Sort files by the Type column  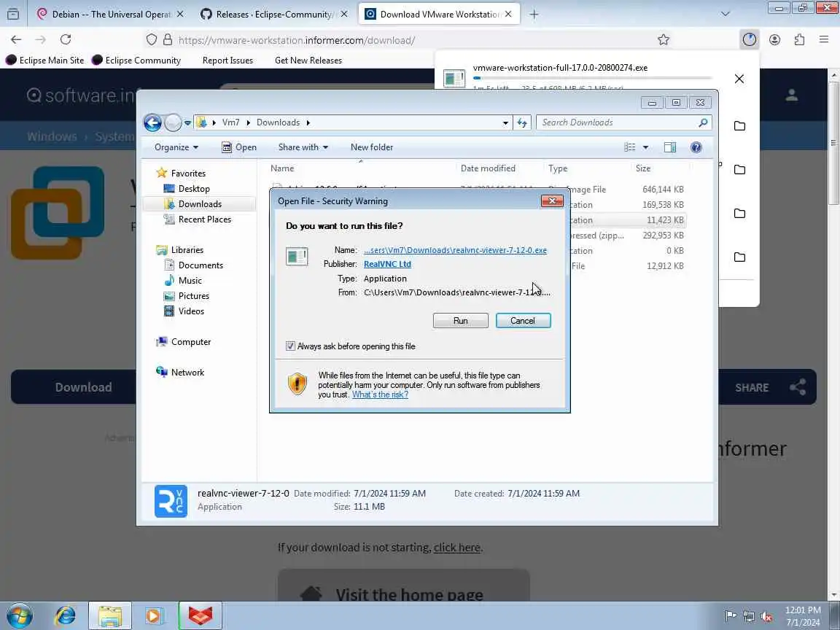coord(558,168)
